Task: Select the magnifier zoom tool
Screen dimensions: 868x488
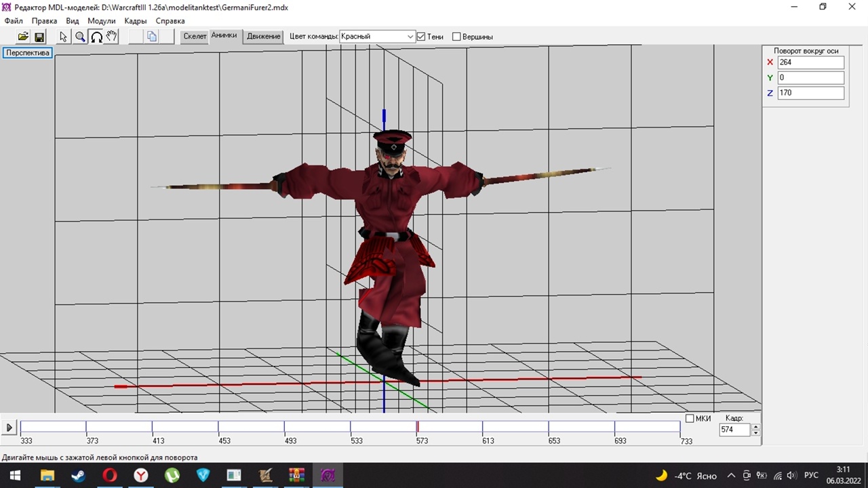Action: [x=80, y=37]
